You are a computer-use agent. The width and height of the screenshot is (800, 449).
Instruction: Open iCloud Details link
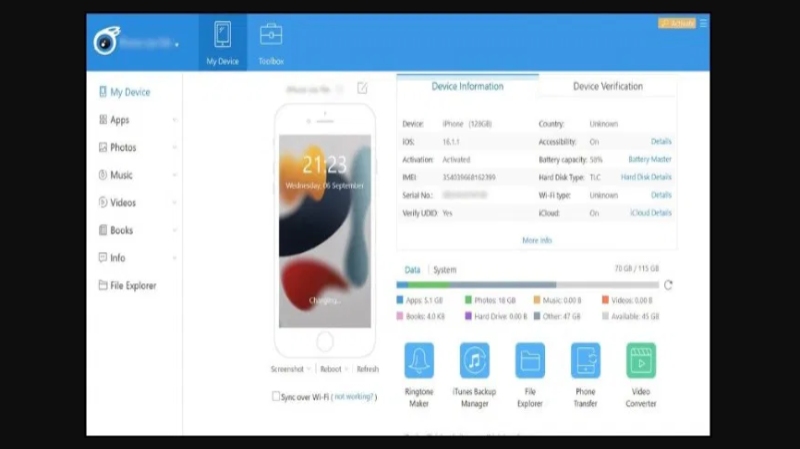pos(651,213)
